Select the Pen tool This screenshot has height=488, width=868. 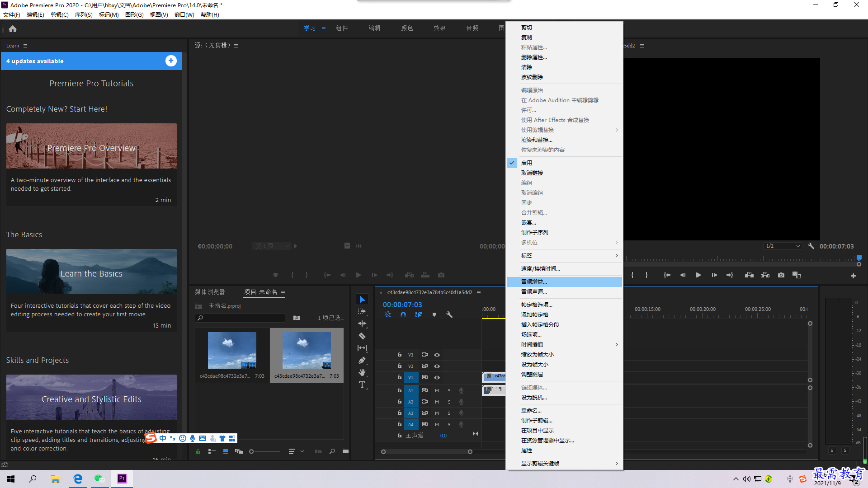click(362, 360)
